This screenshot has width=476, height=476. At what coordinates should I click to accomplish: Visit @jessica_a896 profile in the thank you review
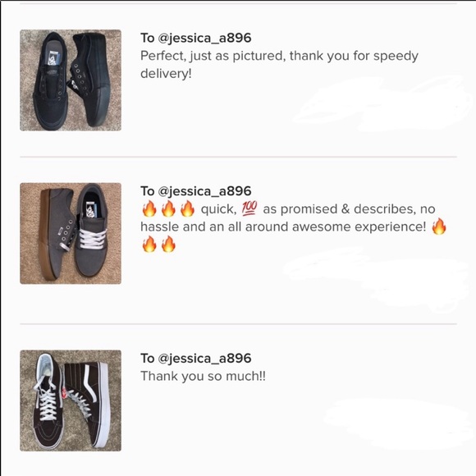tap(204, 359)
